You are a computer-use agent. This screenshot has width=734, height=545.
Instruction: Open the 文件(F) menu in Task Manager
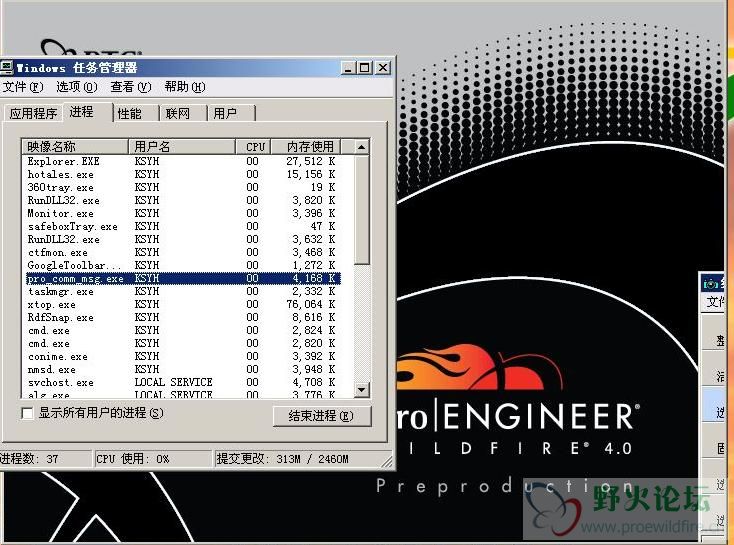[22, 87]
